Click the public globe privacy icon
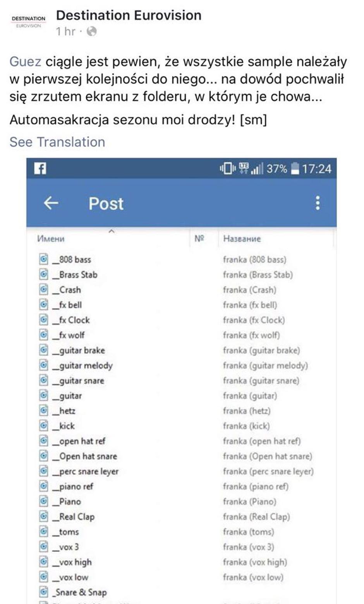Screen dimensions: 364x604 pos(92,31)
